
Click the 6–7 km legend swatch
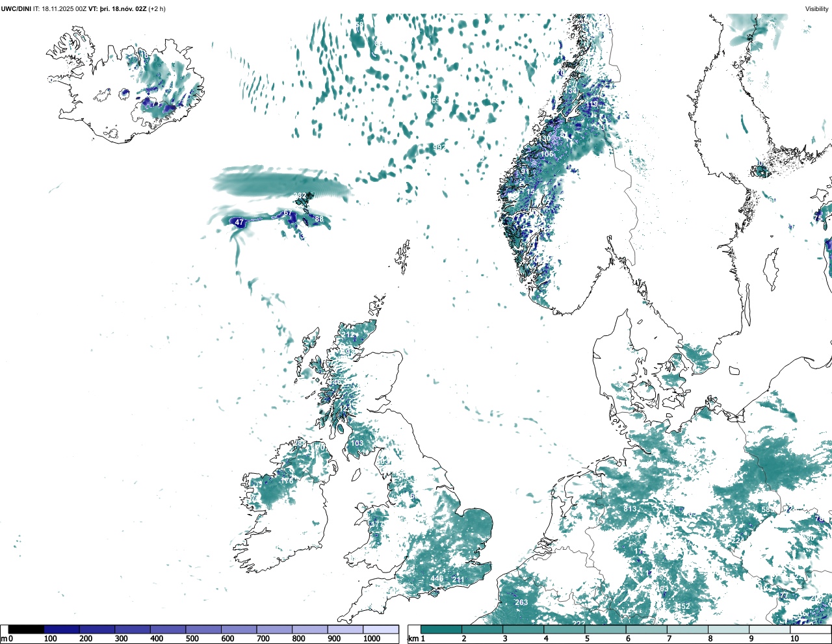[646, 629]
